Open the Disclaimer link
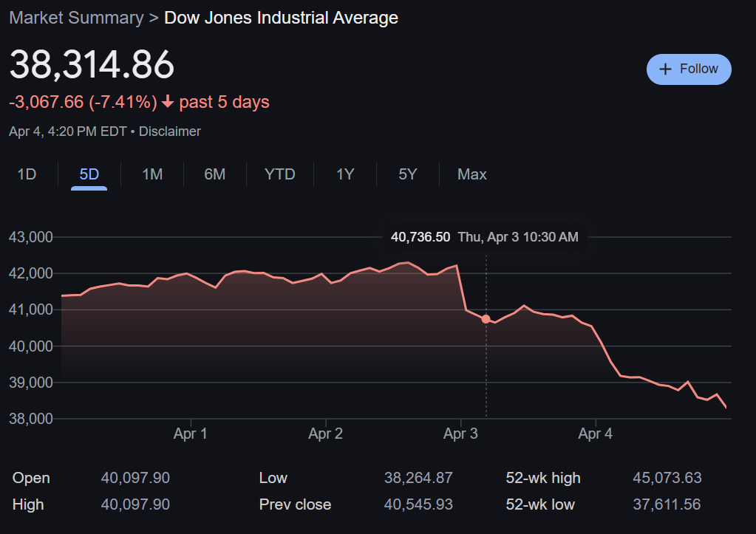Screen dimensions: 756x534 (171, 131)
